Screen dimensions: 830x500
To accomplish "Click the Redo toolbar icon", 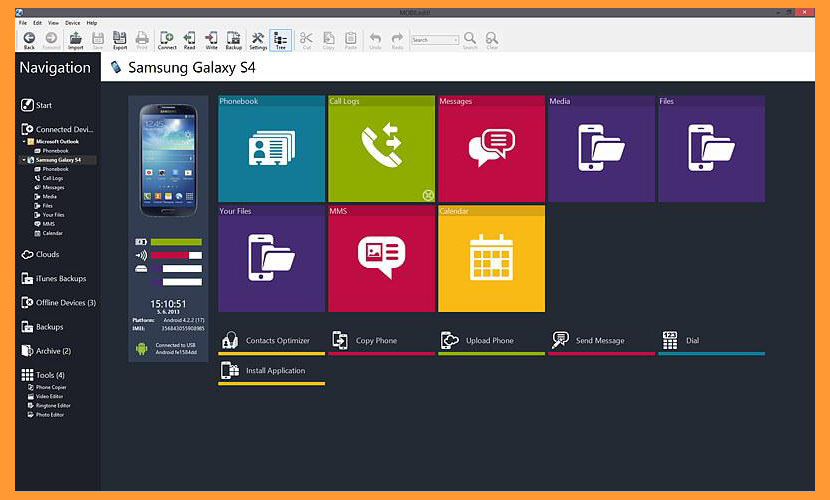I will click(x=398, y=40).
